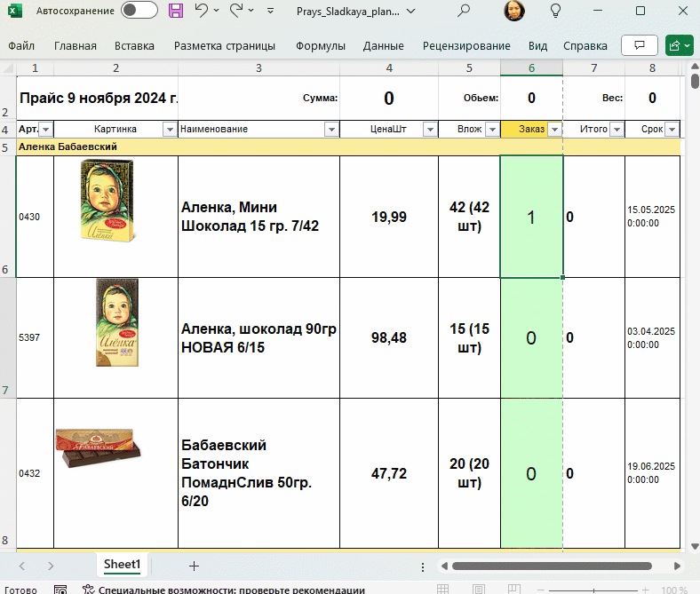This screenshot has width=700, height=594.
Task: Open the search magnifier in title bar
Action: [464, 12]
